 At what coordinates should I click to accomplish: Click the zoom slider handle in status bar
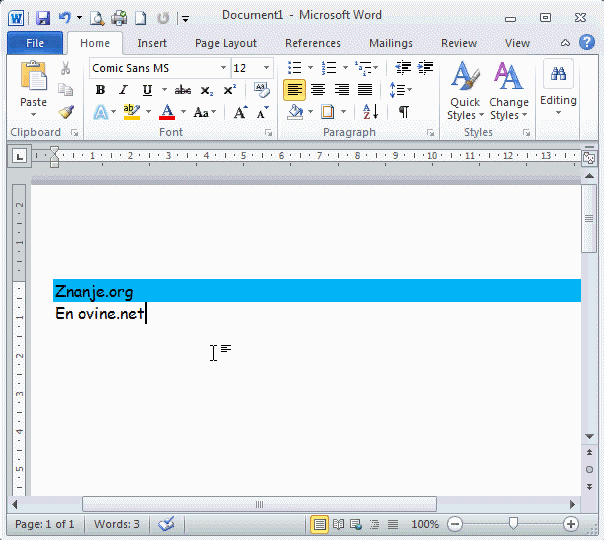point(513,524)
